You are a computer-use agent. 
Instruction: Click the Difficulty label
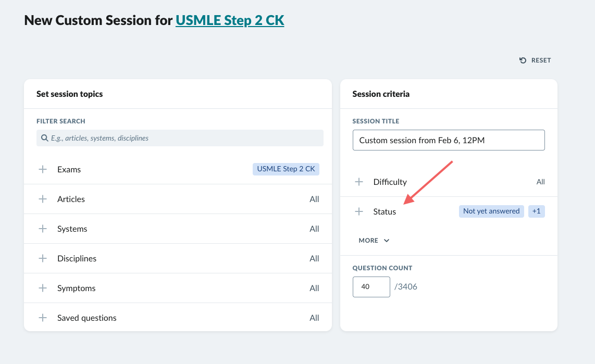[390, 182]
